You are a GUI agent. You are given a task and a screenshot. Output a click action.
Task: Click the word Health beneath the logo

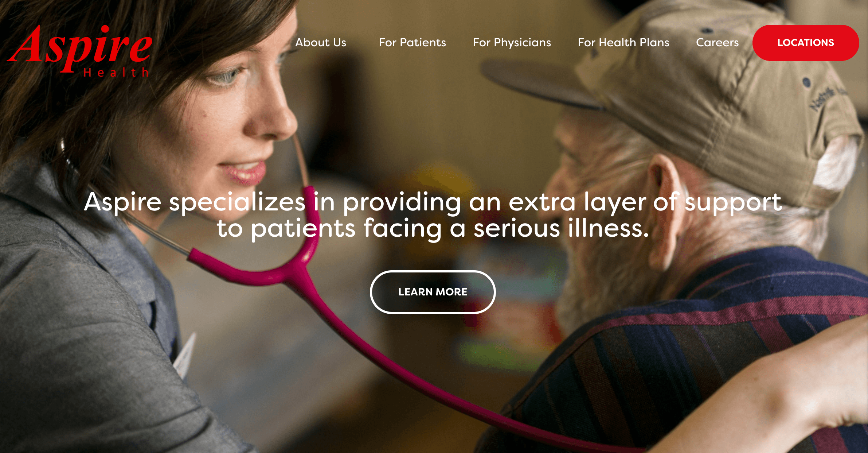[116, 72]
